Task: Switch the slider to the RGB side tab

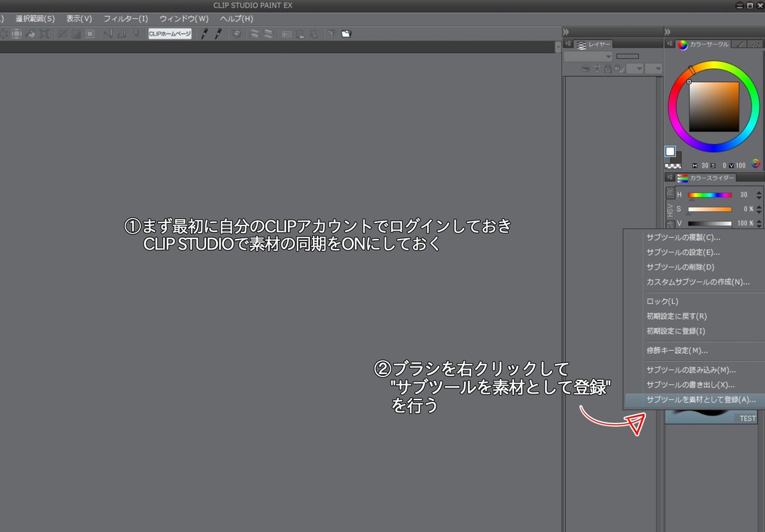Action: (x=670, y=193)
